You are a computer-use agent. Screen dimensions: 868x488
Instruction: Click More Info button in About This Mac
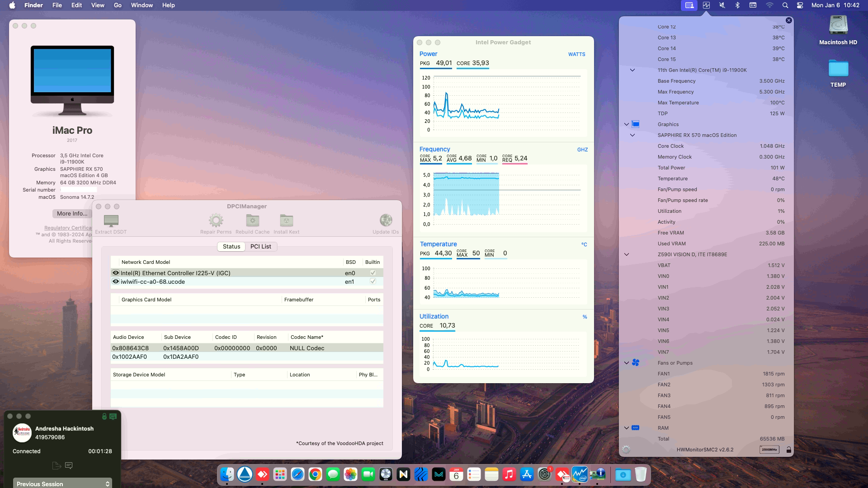[72, 214]
